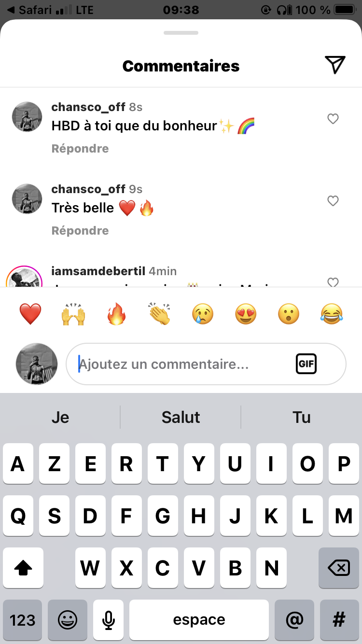Insert the red heart emoji reaction
Viewport: 362px width, 644px height.
30,314
